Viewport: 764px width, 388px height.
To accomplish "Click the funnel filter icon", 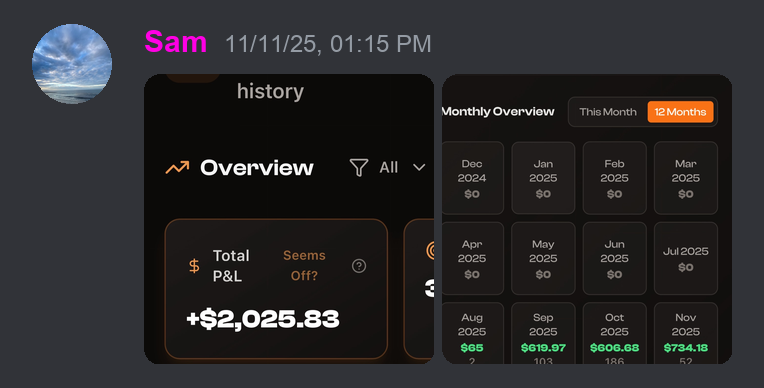I will [x=359, y=168].
